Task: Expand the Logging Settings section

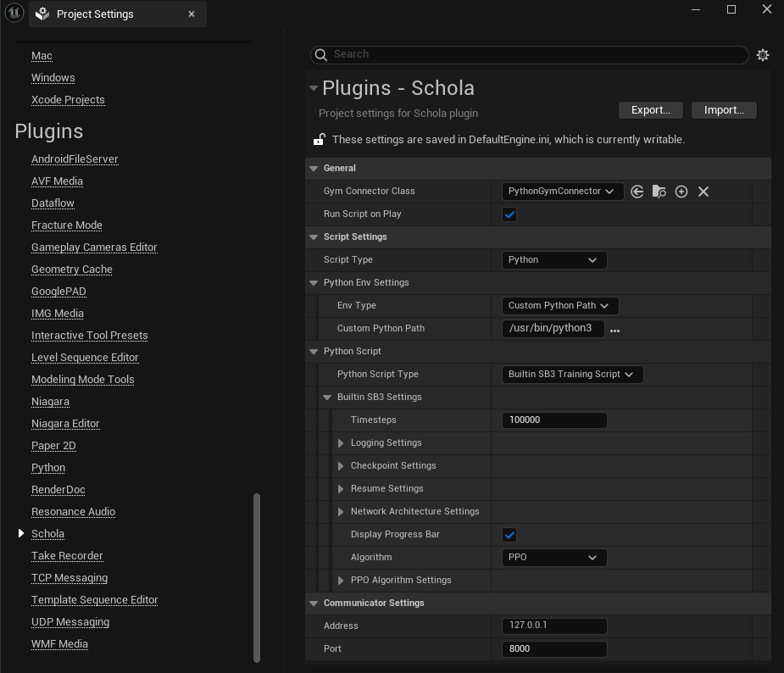Action: pos(341,443)
